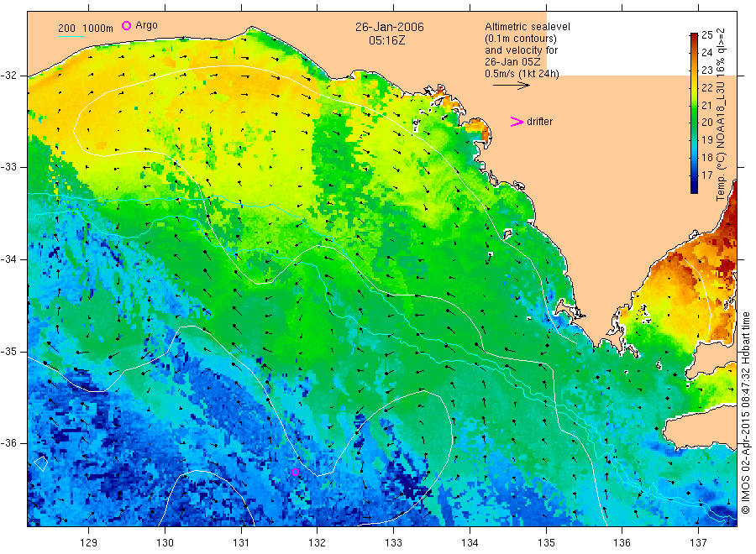Screen dimensions: 756x554
Task: Click the latitude label -36
Action: pyautogui.click(x=8, y=442)
